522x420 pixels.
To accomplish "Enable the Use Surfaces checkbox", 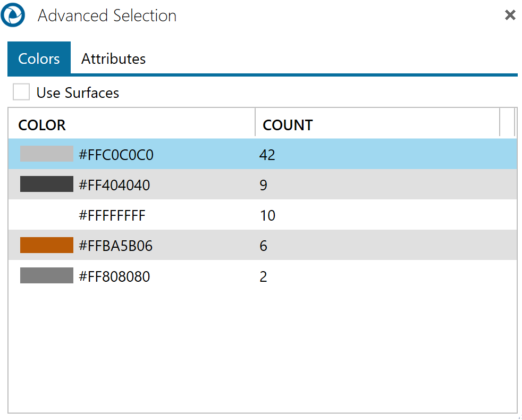I will point(21,93).
